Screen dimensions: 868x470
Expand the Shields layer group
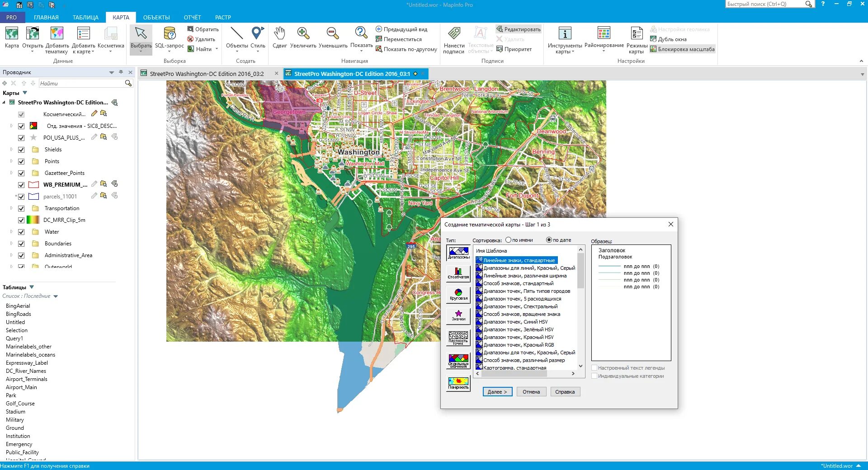pyautogui.click(x=11, y=149)
